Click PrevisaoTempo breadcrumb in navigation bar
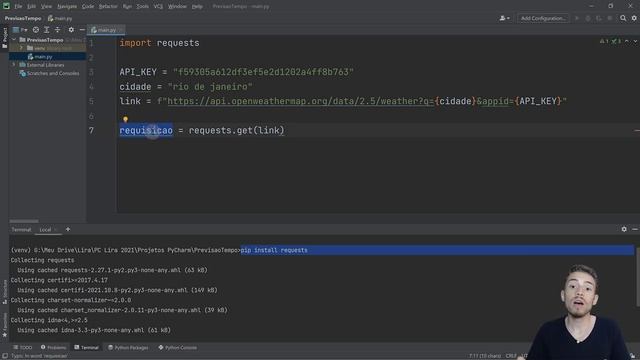The image size is (640, 360). [x=23, y=18]
